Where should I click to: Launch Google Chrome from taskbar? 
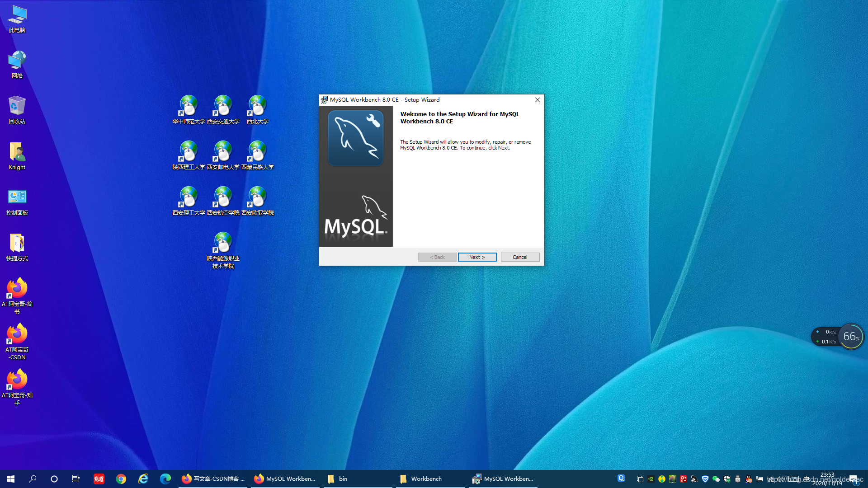coord(121,479)
